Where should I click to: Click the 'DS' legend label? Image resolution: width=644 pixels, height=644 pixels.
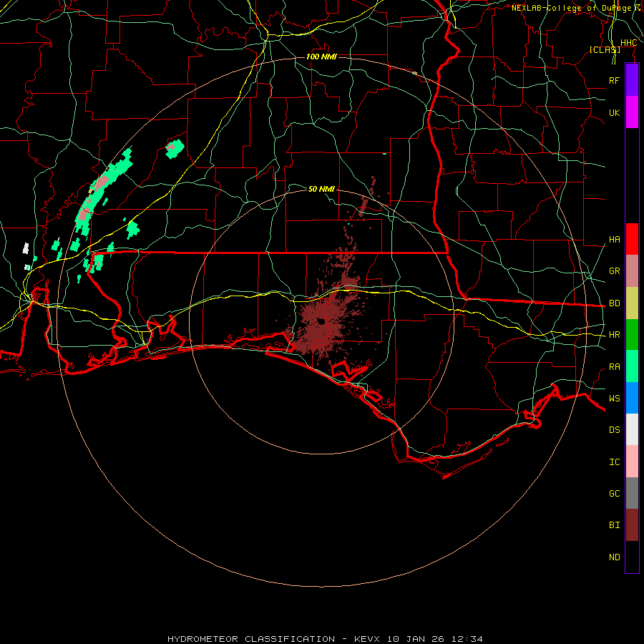614,430
